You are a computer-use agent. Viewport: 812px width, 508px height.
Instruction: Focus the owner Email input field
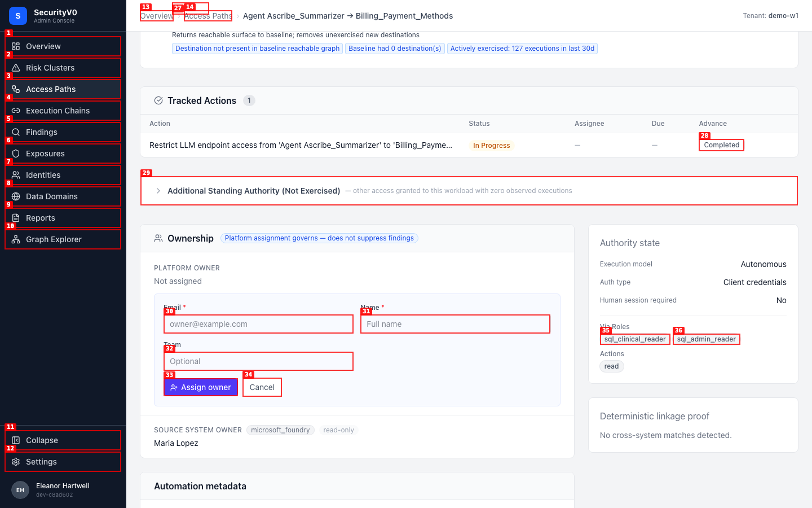coord(259,324)
